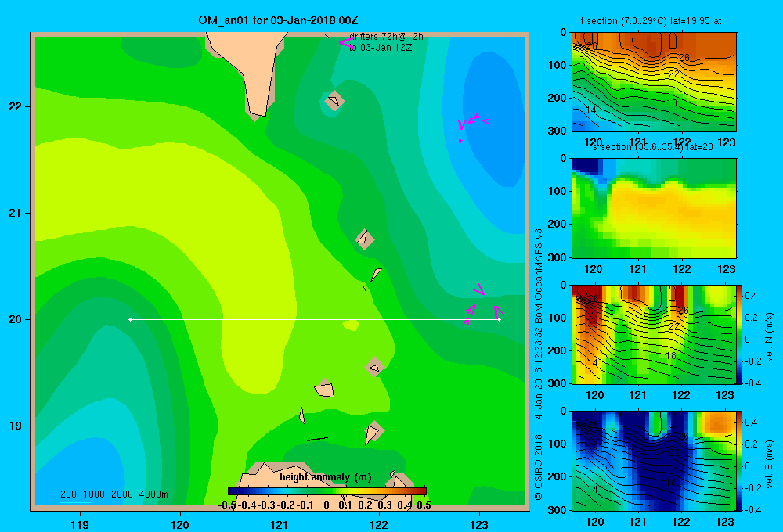Select the 'height anomaly (m)' label
This screenshot has width=783, height=532.
coord(326,477)
